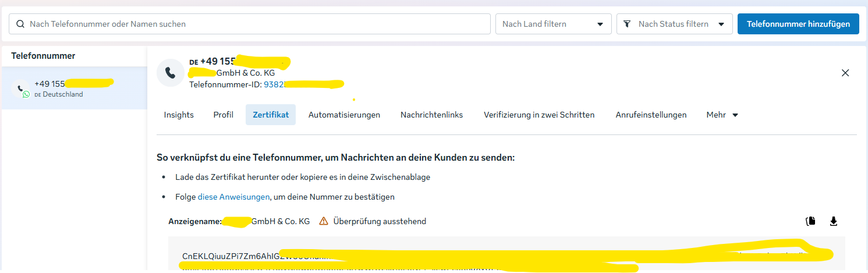Select the Zertifikat tab
The height and width of the screenshot is (273, 868).
click(271, 115)
